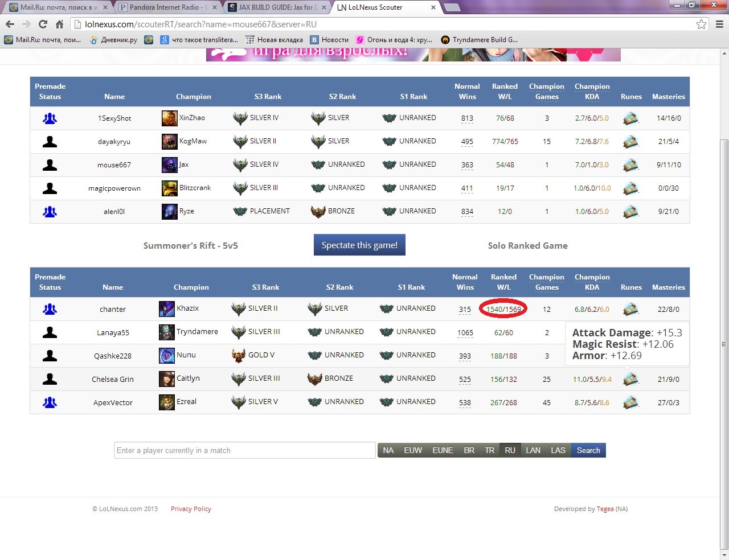
Task: Click XinZhao champion portrait icon
Action: [169, 118]
